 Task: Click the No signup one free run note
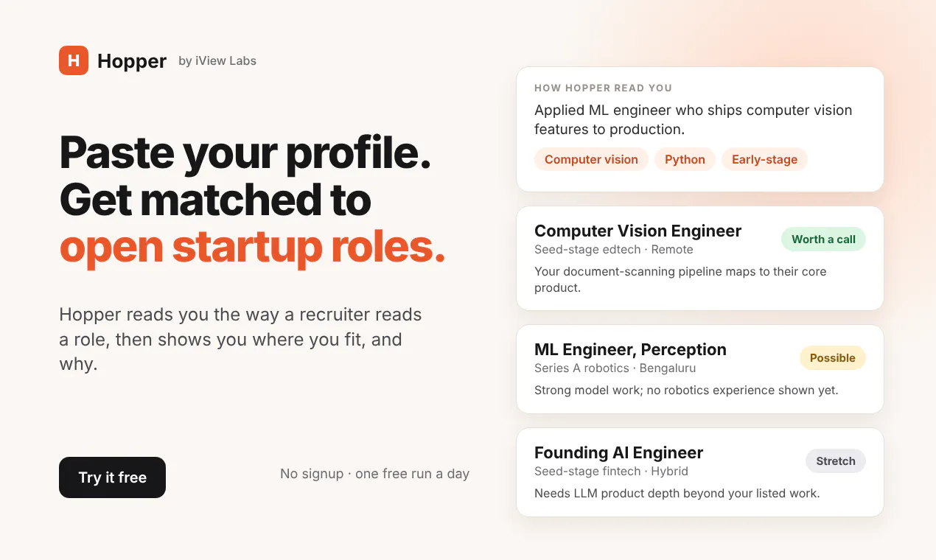coord(374,474)
